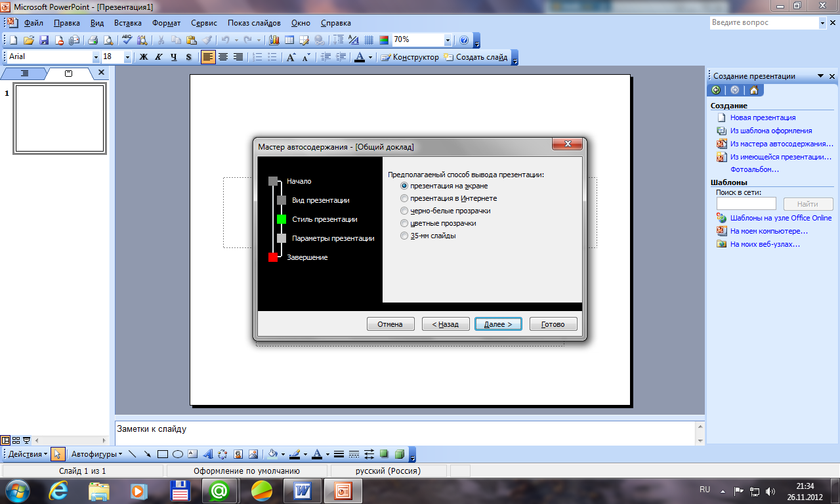Image resolution: width=840 pixels, height=504 pixels.
Task: Insert a text box from the drawing toolbar
Action: 192,453
